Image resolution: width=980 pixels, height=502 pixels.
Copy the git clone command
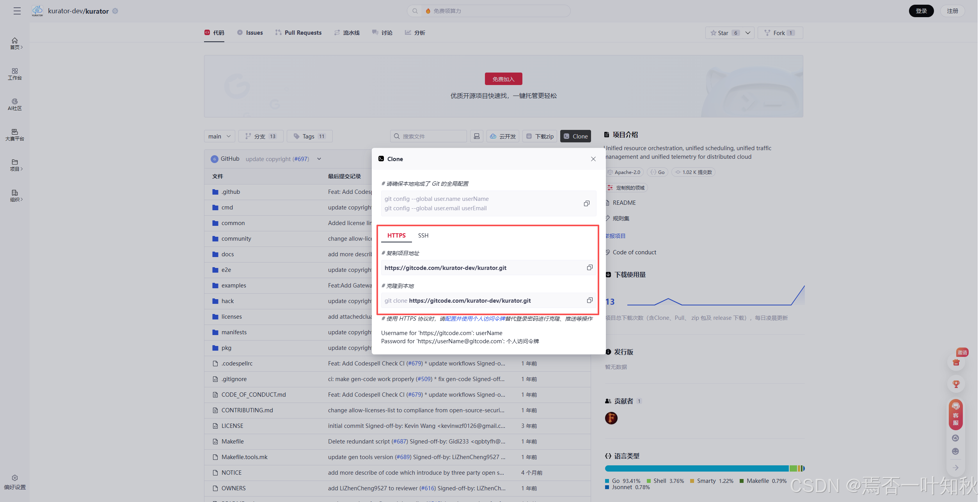pyautogui.click(x=589, y=300)
